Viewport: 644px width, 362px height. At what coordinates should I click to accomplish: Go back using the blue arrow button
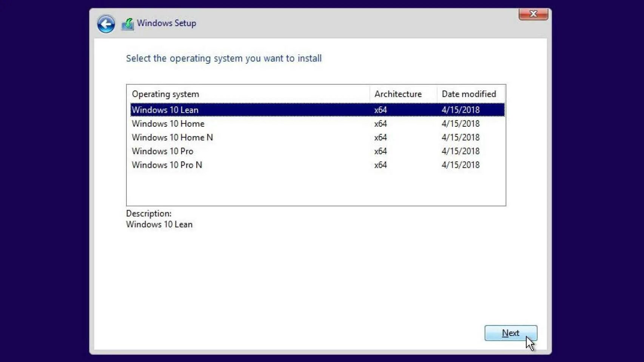pyautogui.click(x=106, y=24)
